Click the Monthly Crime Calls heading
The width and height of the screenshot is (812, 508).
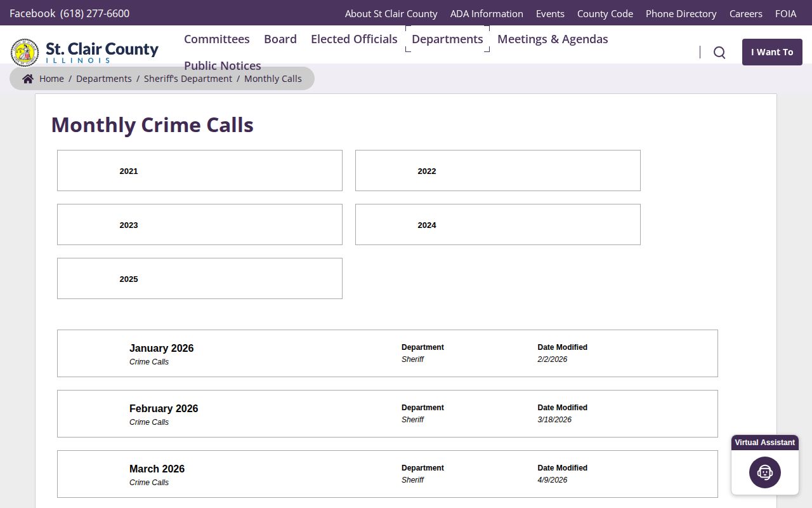152,124
